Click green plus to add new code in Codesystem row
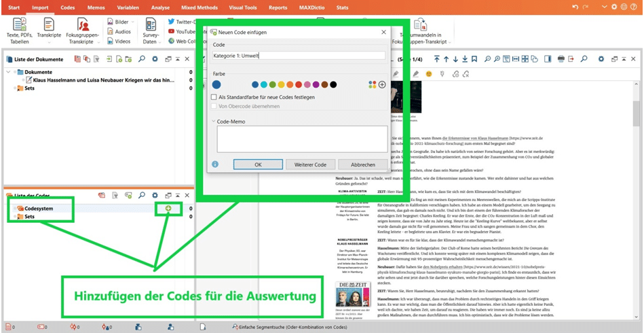The width and height of the screenshot is (644, 333). (x=168, y=209)
